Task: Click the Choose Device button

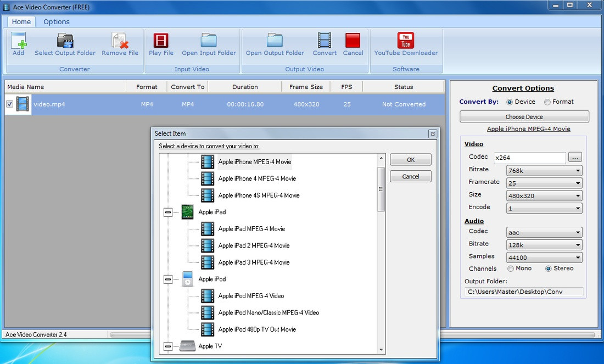Action: 524,117
